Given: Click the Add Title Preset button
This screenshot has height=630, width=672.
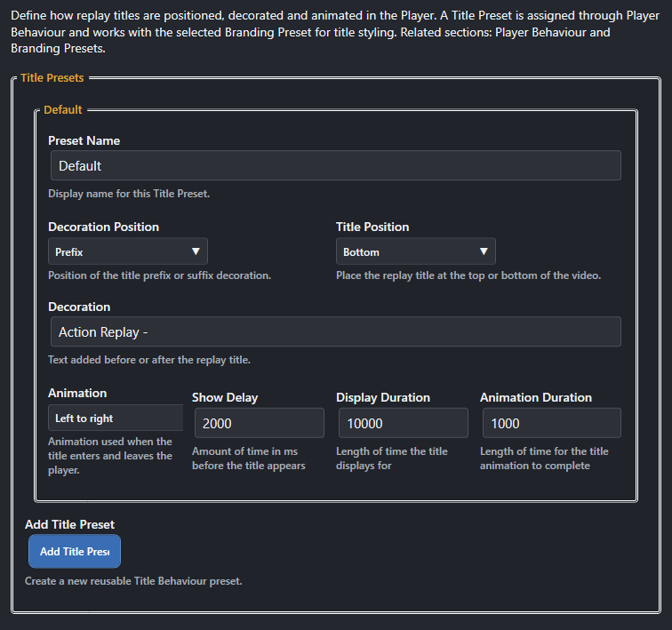Looking at the screenshot, I should point(75,551).
